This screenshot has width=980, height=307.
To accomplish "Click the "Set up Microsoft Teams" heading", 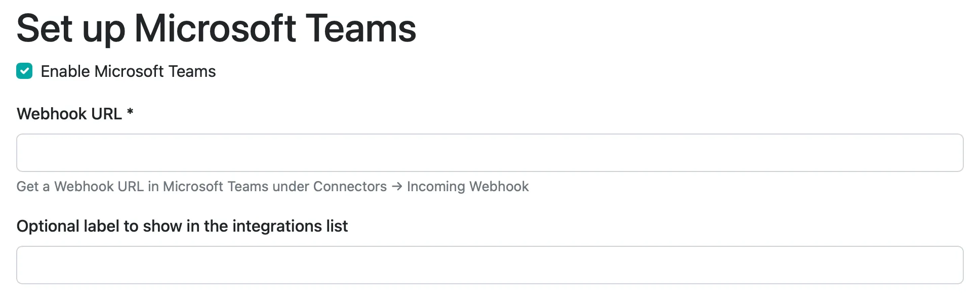I will click(216, 28).
